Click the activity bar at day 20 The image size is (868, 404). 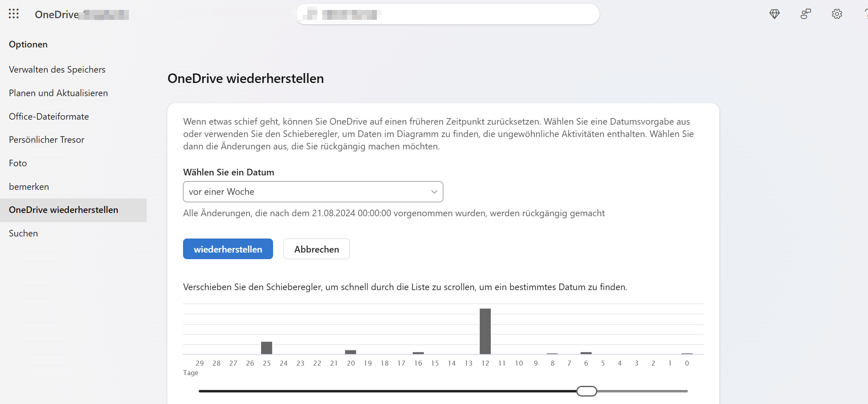coord(350,352)
